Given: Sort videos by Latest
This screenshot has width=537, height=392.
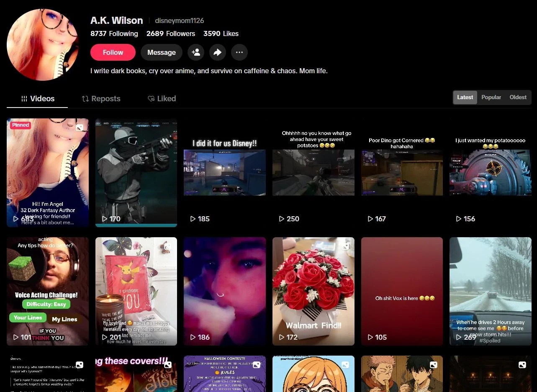Looking at the screenshot, I should (x=465, y=97).
